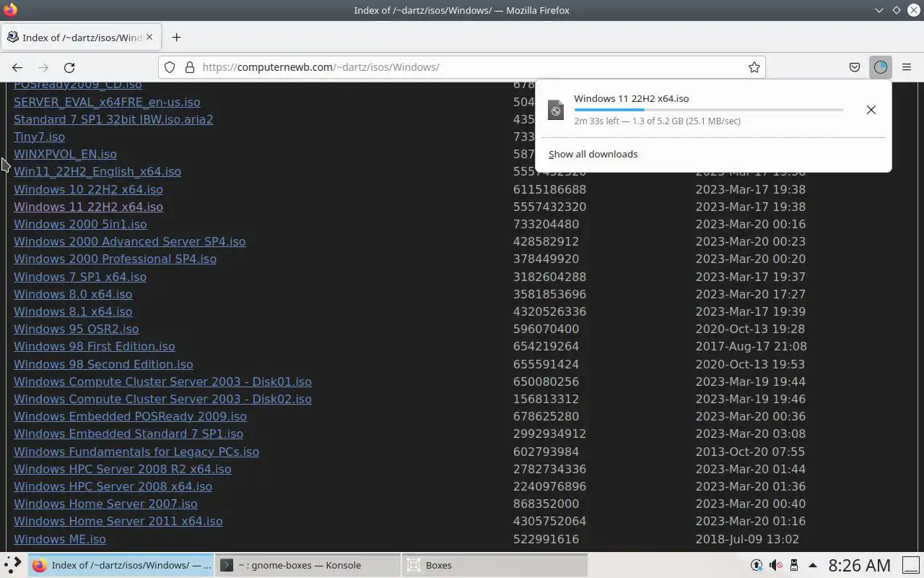Open Windows Embedded POSReady 2009.iso
The height and width of the screenshot is (578, 924).
pyautogui.click(x=130, y=416)
